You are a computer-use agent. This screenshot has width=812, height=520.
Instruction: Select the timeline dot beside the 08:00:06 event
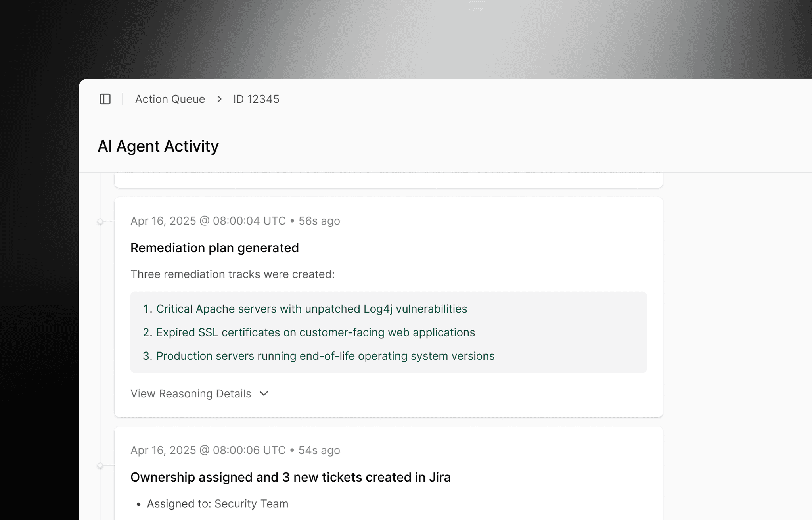pyautogui.click(x=100, y=465)
